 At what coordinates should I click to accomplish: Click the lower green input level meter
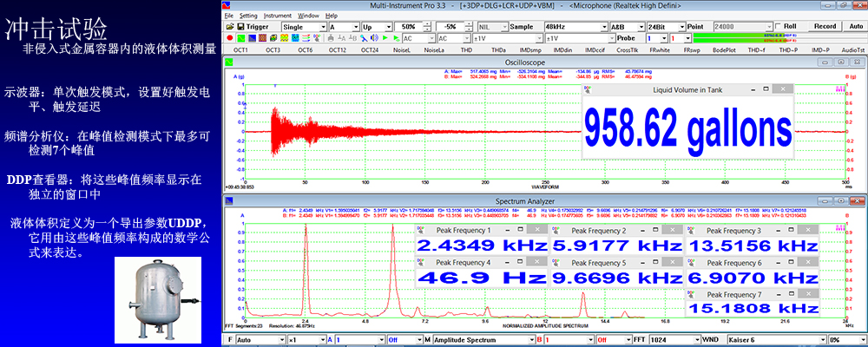click(778, 41)
